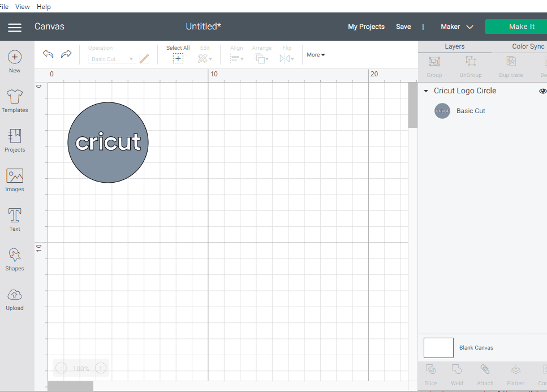Open the Shapes tool
Viewport: 547px width, 392px height.
click(x=15, y=255)
